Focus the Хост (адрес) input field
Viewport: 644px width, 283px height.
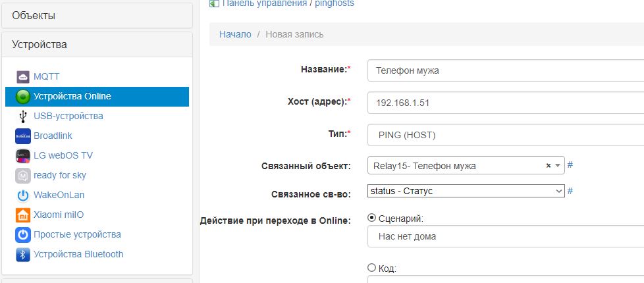coord(506,103)
